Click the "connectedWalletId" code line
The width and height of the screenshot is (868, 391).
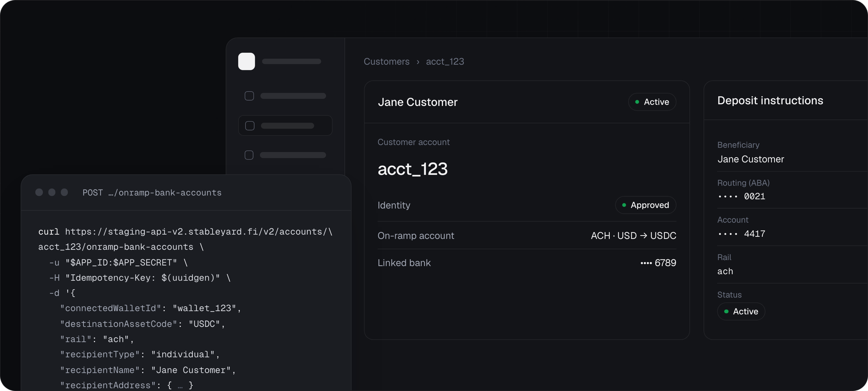pyautogui.click(x=150, y=308)
